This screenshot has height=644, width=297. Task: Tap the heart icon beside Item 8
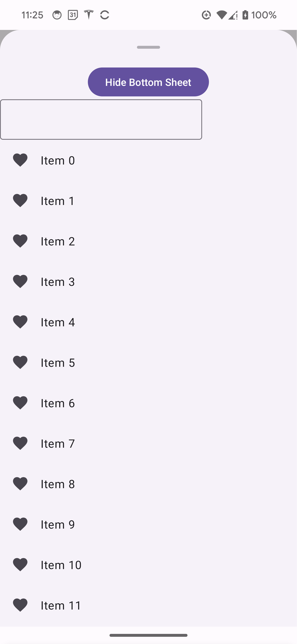tap(20, 484)
